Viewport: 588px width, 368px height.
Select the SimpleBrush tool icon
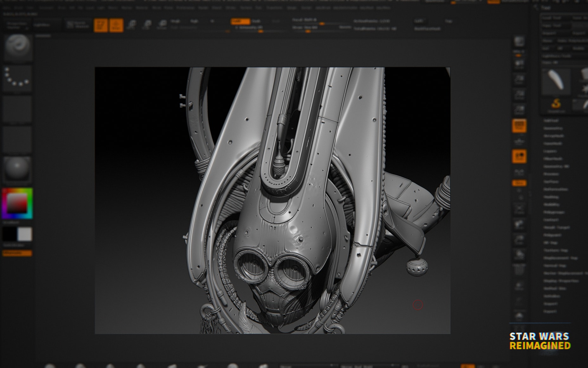(556, 105)
